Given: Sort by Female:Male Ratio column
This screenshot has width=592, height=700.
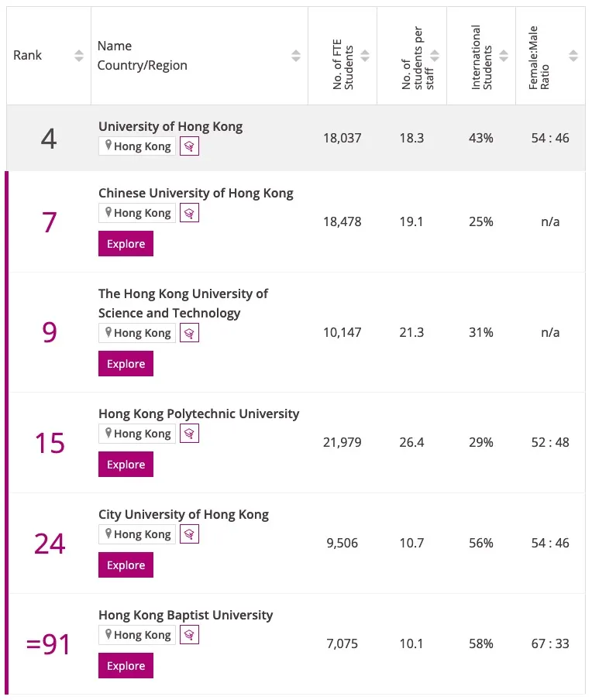Looking at the screenshot, I should 573,56.
